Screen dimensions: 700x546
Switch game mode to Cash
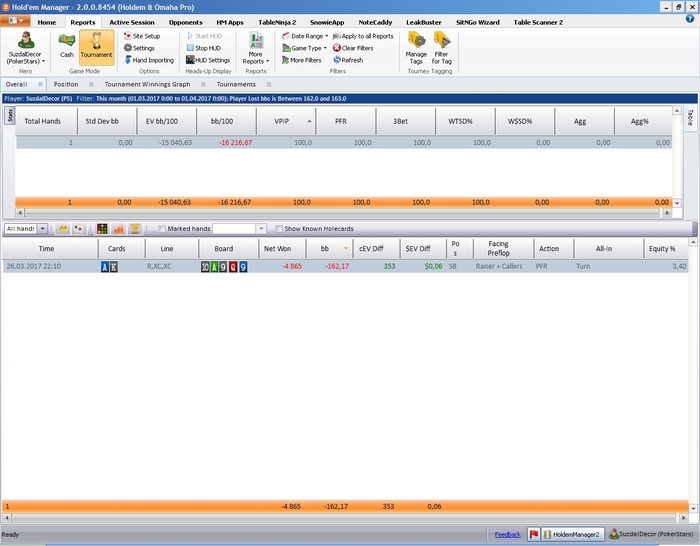tap(67, 46)
